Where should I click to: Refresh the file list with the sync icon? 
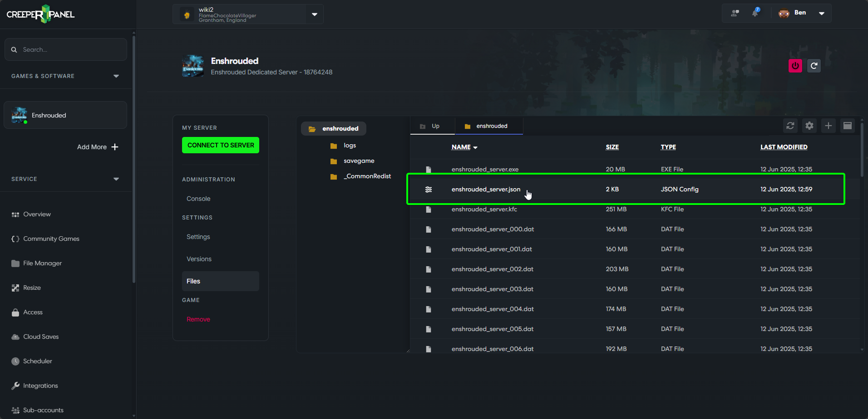790,126
